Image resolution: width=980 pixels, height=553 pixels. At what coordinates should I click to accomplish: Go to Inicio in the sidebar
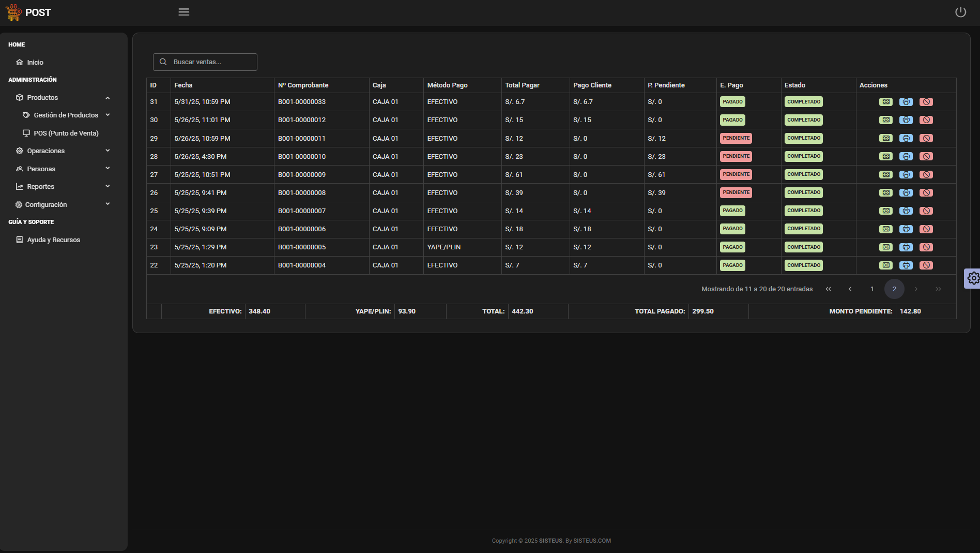(35, 63)
